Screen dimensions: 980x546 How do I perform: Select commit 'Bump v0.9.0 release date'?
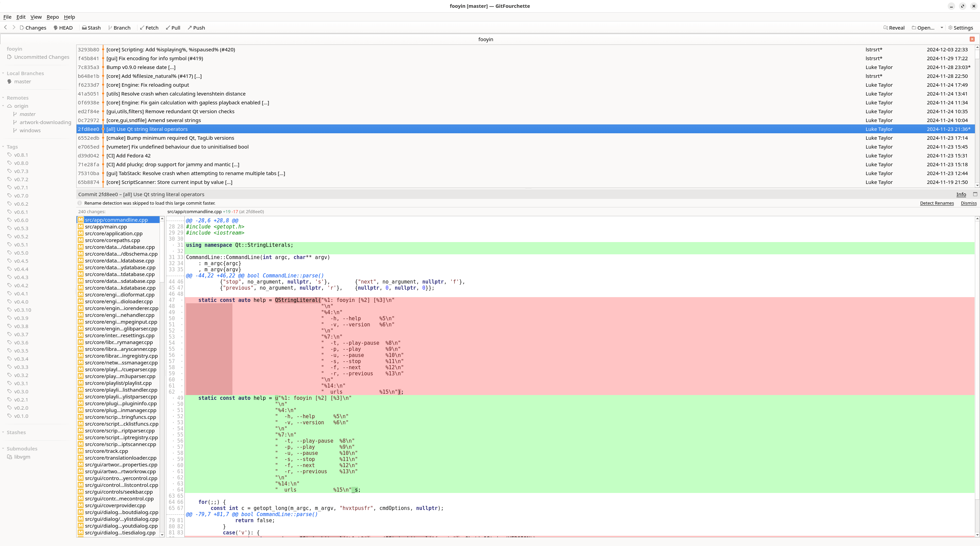pos(525,67)
